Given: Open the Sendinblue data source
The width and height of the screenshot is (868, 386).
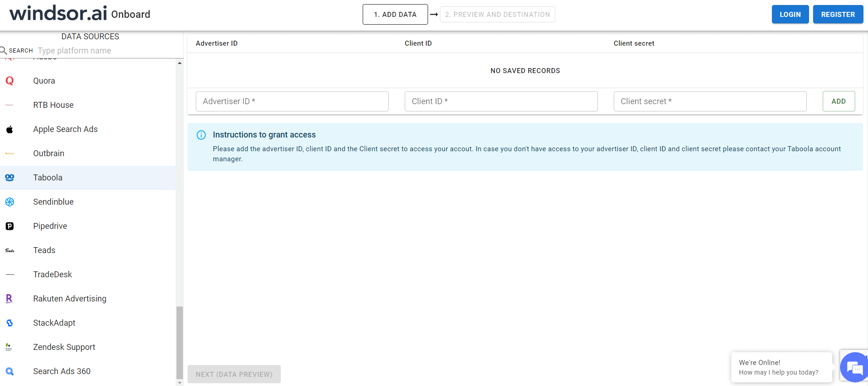Looking at the screenshot, I should [x=88, y=202].
